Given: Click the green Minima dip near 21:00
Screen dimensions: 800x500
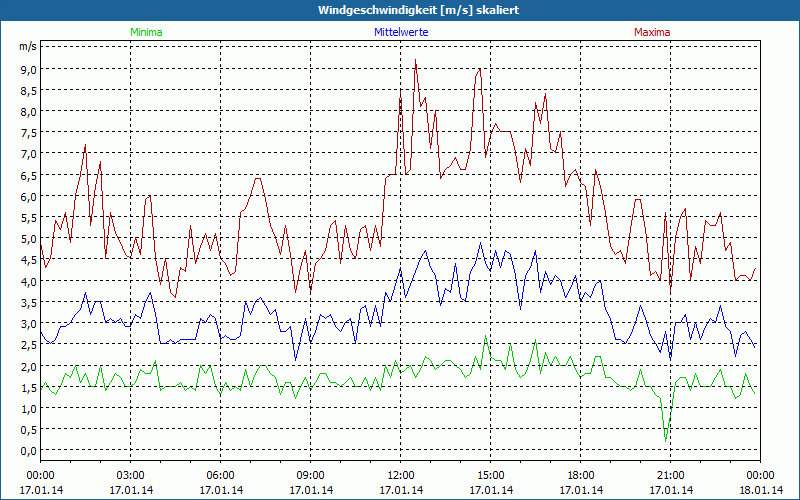Looking at the screenshot, I should coord(665,440).
